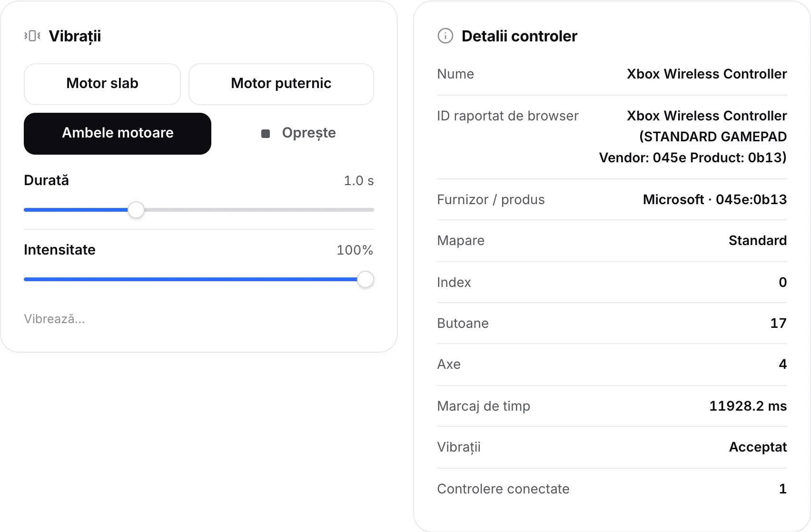Click the Durată slider handle

tap(136, 210)
